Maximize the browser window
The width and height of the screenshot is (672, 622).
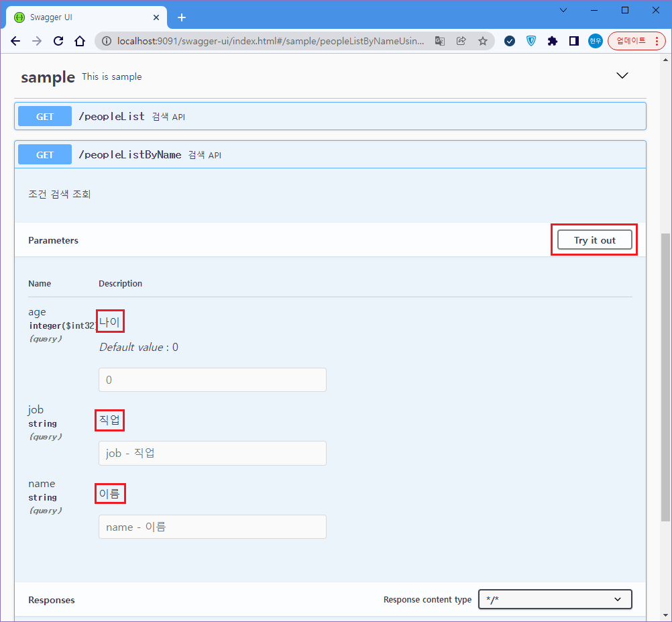[625, 10]
